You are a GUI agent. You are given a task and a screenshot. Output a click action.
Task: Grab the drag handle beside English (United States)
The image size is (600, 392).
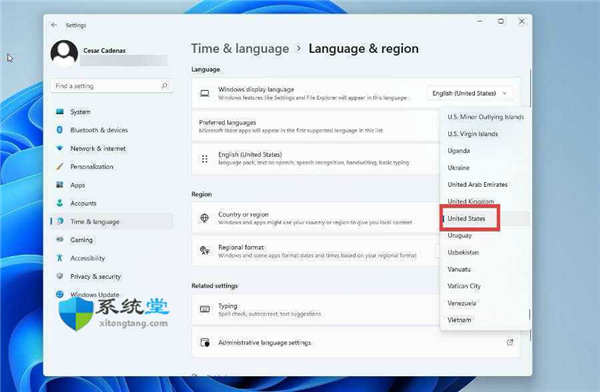(205, 159)
